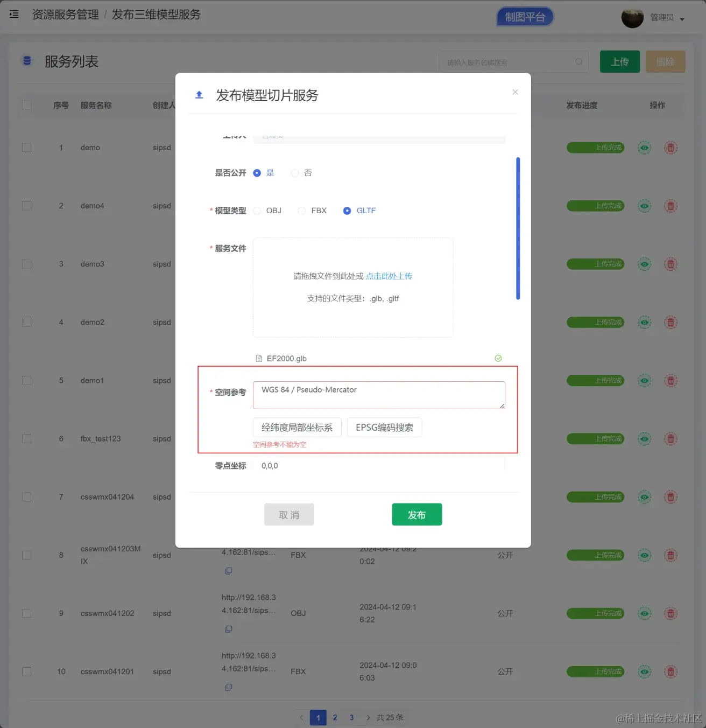Click the green 上传 button
Image resolution: width=706 pixels, height=728 pixels.
click(620, 62)
